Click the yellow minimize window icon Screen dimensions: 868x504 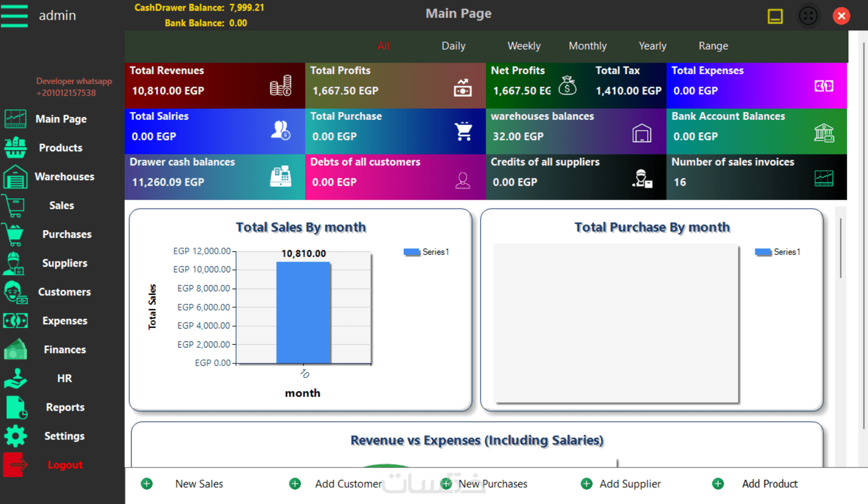click(775, 16)
